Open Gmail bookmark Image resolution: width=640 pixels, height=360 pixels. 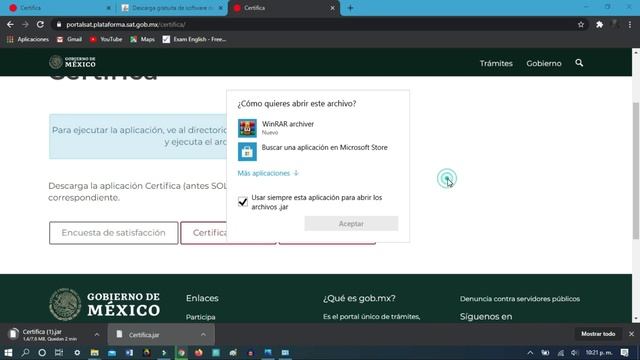coord(69,40)
